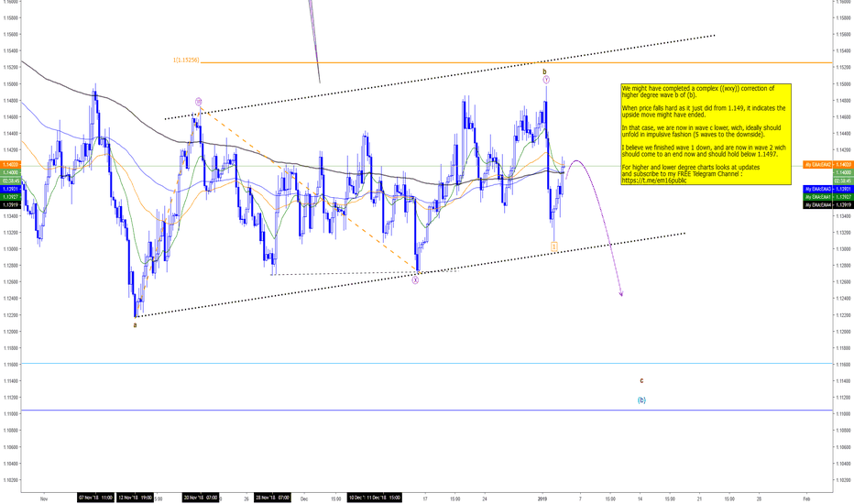Screen dimensions: 854x504
Task: Open the https://t.me/em16public Telegram link
Action: click(x=654, y=181)
